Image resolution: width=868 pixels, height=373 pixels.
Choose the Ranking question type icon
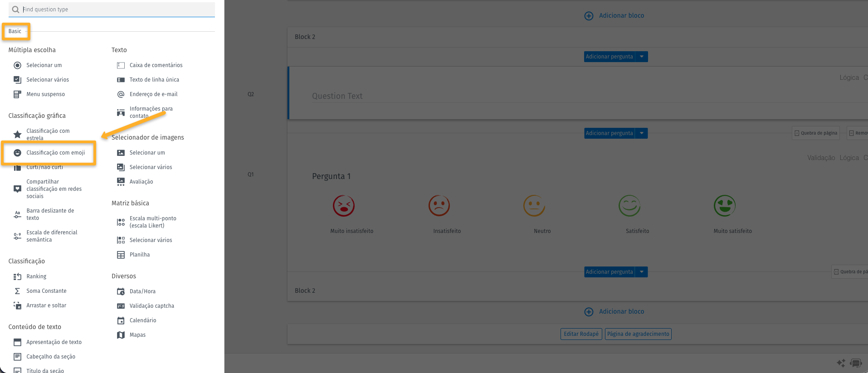pos(17,276)
